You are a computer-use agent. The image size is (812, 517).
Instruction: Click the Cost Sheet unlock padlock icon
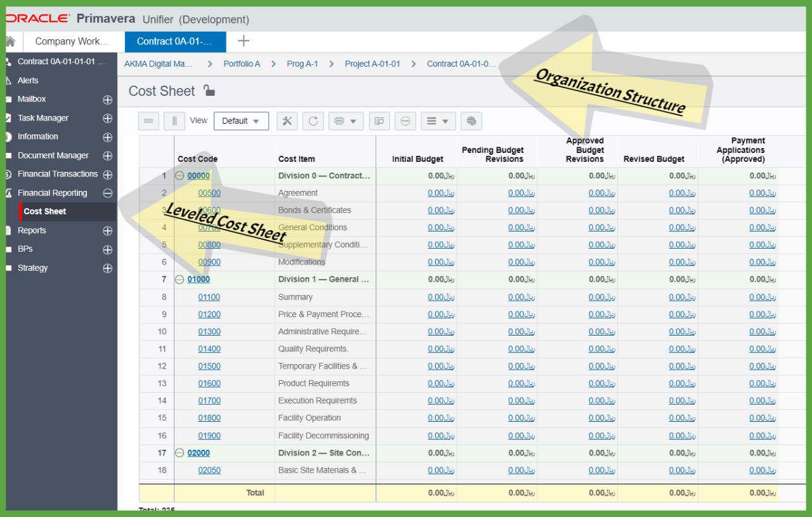coord(209,91)
